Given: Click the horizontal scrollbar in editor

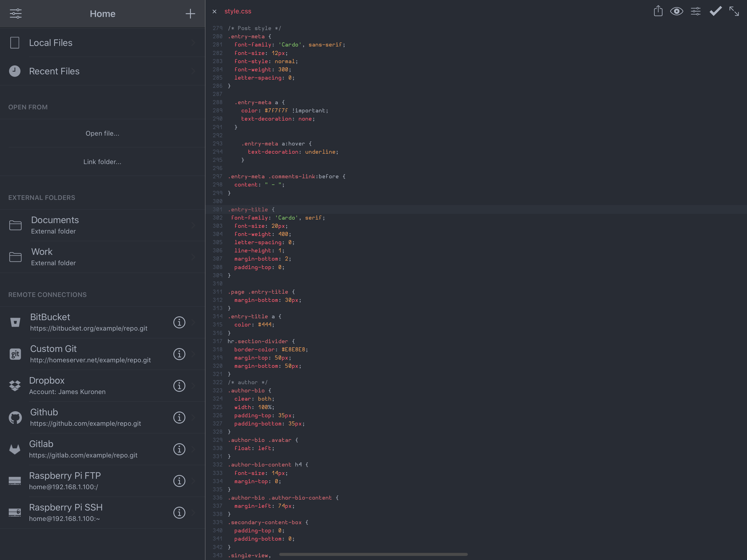Looking at the screenshot, I should point(373,554).
